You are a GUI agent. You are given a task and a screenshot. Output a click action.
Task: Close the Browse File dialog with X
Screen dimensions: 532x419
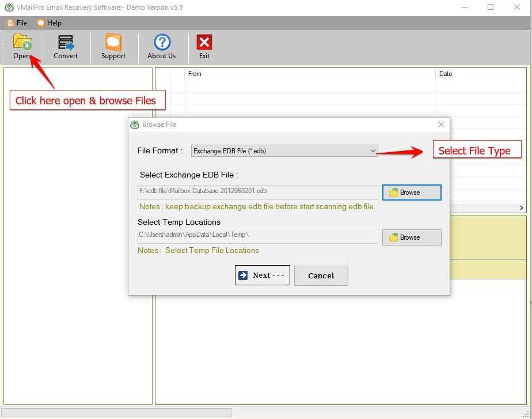(441, 124)
